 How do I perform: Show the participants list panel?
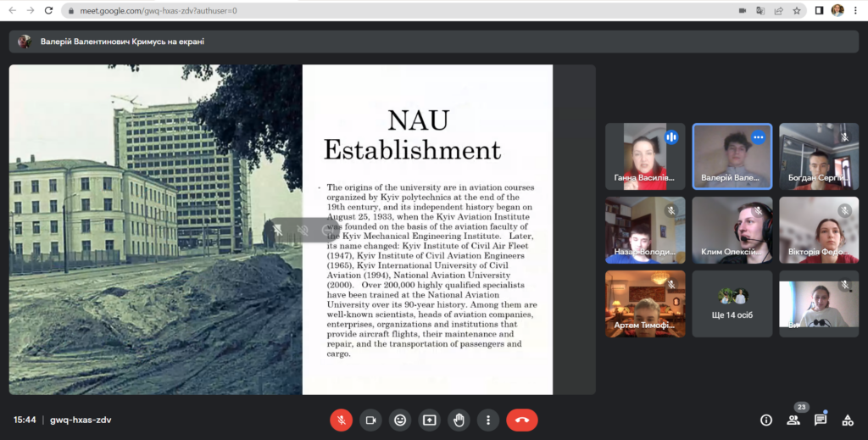(x=793, y=420)
